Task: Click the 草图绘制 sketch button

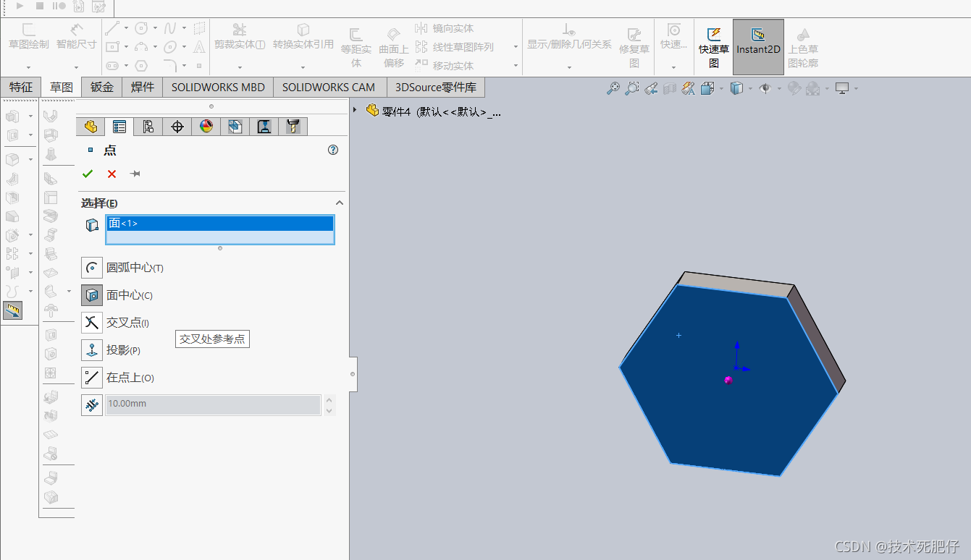Action: pos(29,36)
